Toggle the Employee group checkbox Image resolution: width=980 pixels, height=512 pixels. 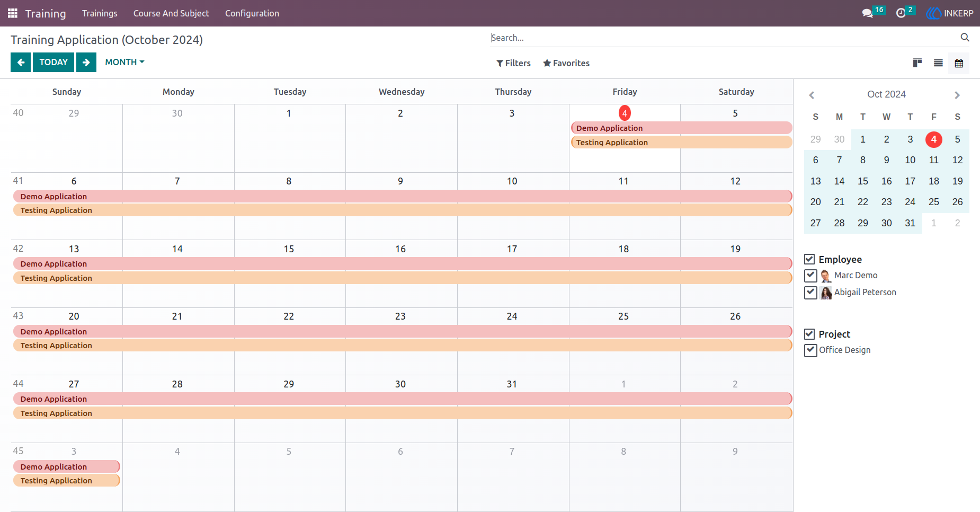tap(809, 259)
